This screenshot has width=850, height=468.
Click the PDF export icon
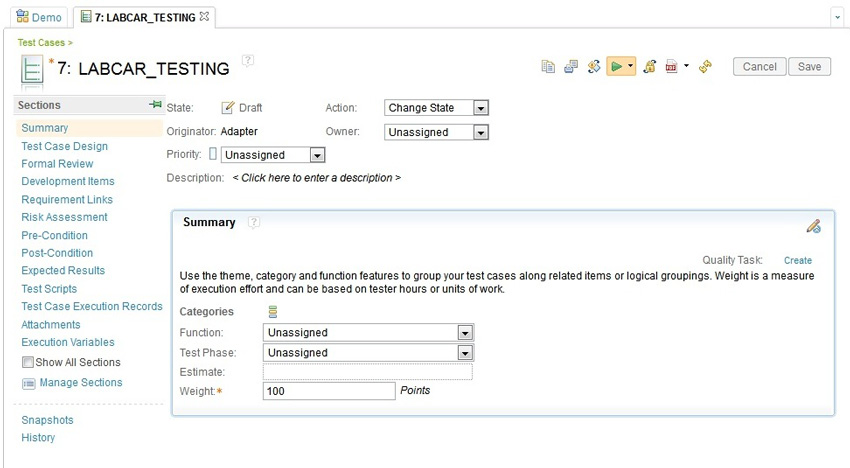click(672, 67)
